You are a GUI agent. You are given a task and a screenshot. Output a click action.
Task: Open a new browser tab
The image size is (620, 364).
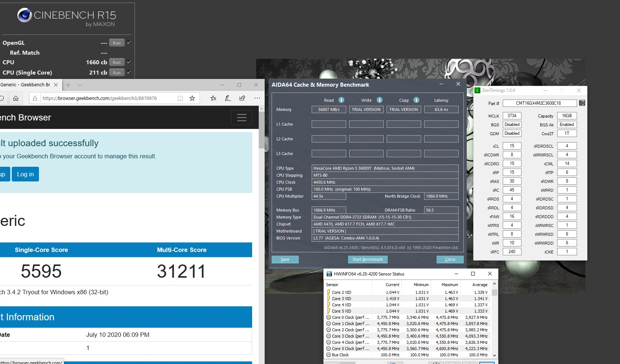(68, 85)
